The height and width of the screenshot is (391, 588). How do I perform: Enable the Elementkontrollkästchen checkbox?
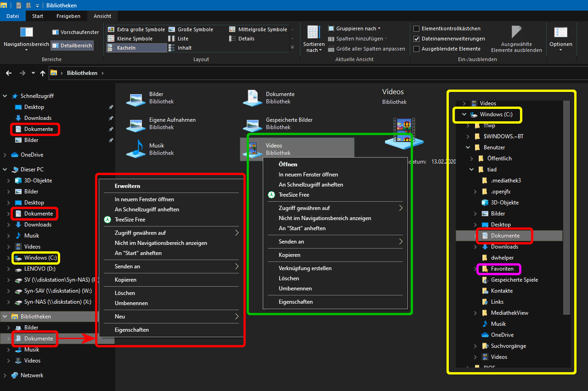coord(417,28)
